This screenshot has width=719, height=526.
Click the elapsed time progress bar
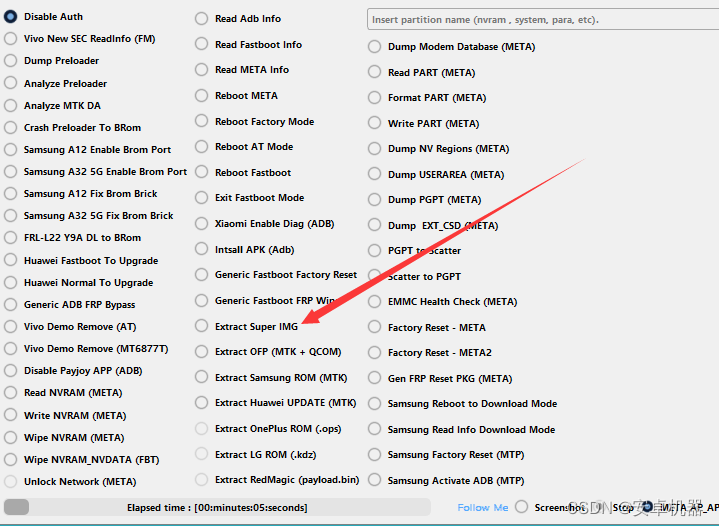click(217, 508)
